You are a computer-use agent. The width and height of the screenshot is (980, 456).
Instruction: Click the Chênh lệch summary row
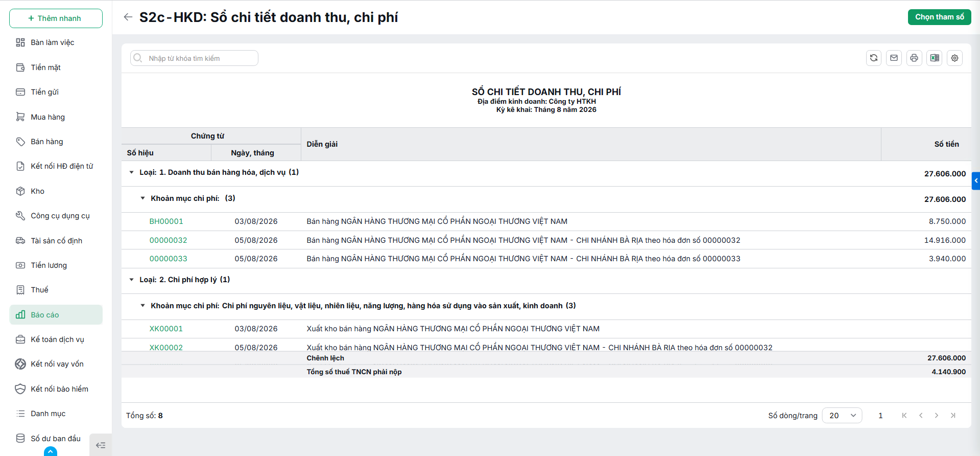point(546,358)
